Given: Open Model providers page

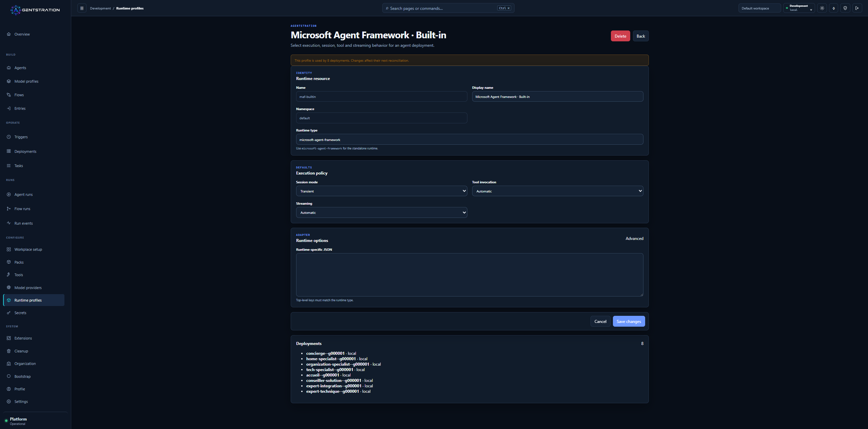Looking at the screenshot, I should click(x=28, y=288).
